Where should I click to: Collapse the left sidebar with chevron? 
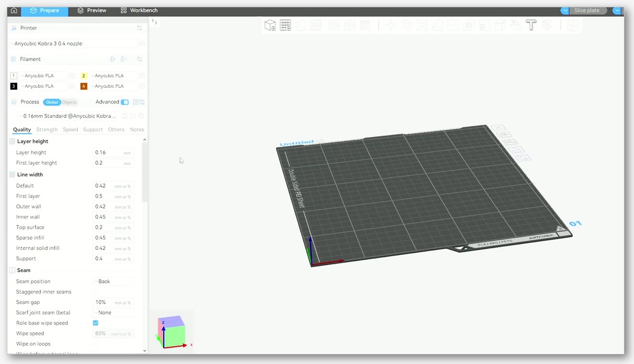(x=155, y=22)
